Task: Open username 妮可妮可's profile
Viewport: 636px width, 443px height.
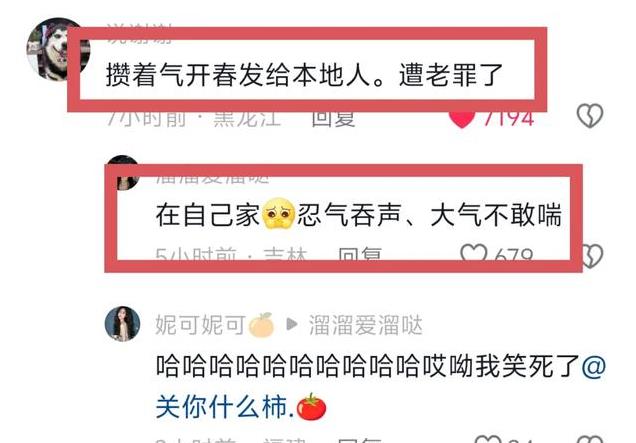Action: (200, 325)
